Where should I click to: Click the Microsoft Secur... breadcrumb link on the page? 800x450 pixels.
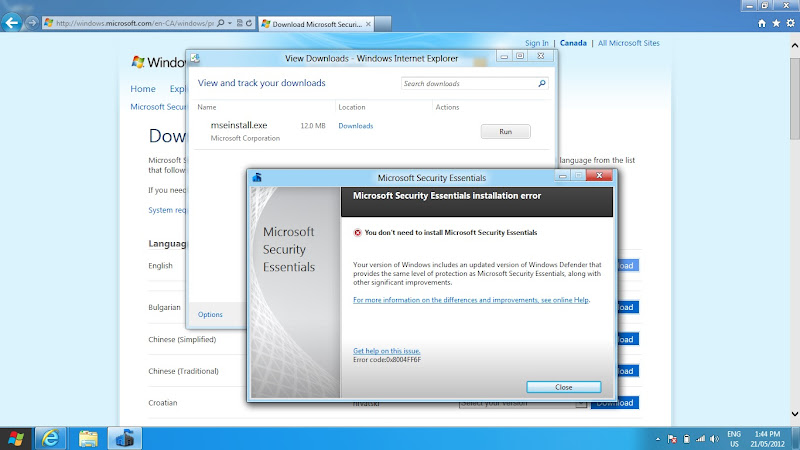coord(159,107)
